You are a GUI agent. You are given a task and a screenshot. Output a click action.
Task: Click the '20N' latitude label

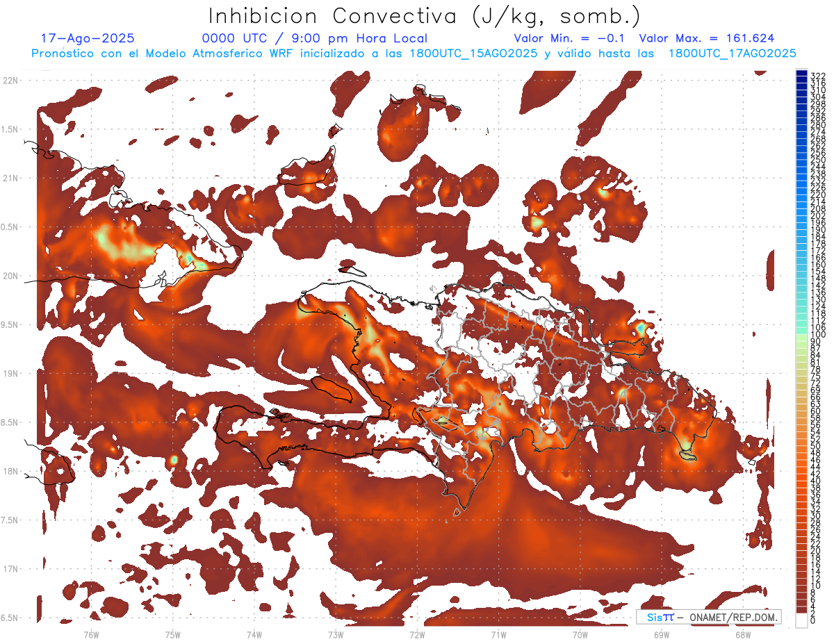click(10, 276)
